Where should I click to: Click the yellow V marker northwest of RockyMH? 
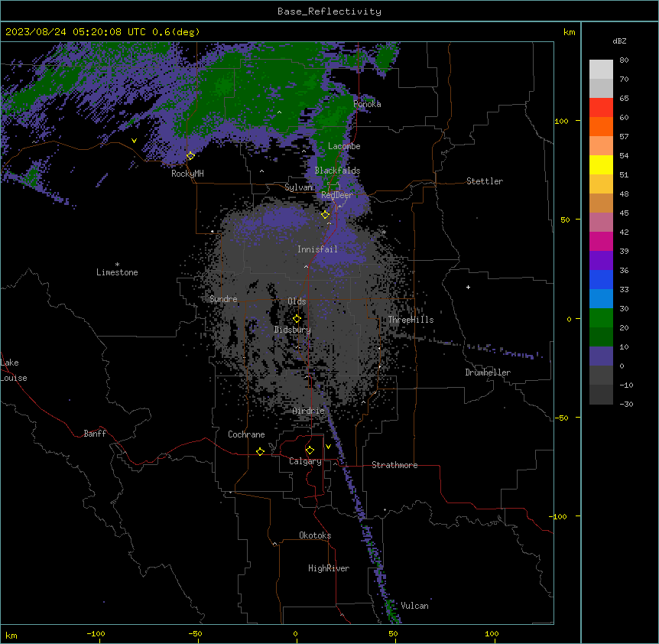pyautogui.click(x=134, y=141)
